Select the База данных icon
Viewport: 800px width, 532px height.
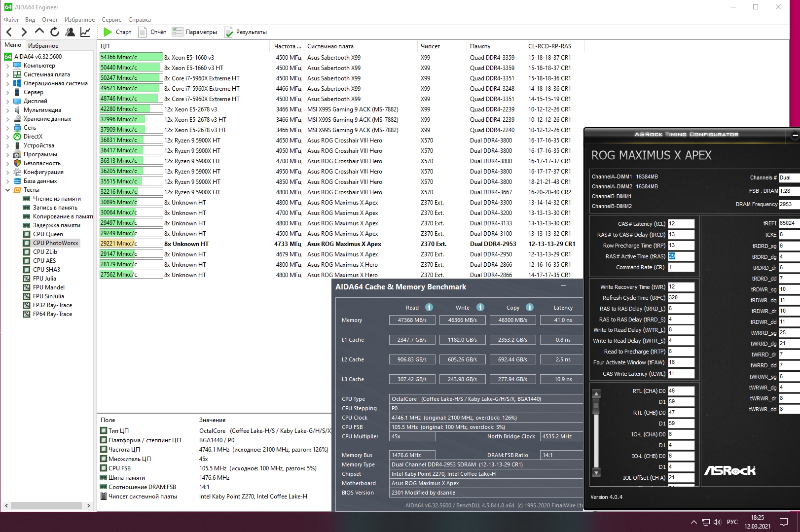point(17,181)
